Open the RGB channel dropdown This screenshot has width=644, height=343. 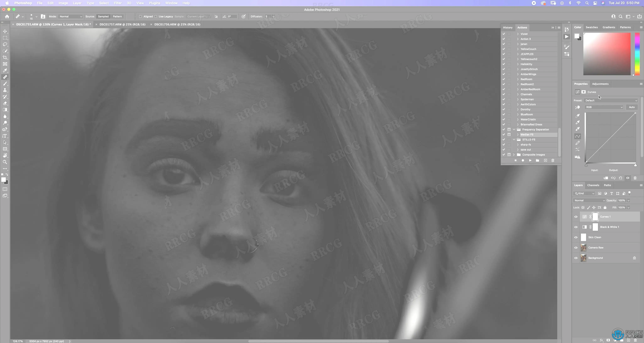pyautogui.click(x=604, y=107)
